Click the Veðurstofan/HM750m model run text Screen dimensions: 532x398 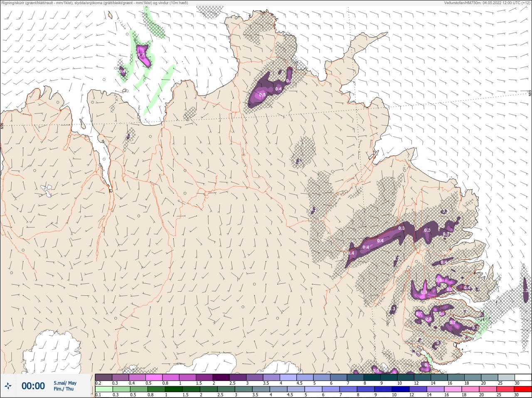pos(487,3)
